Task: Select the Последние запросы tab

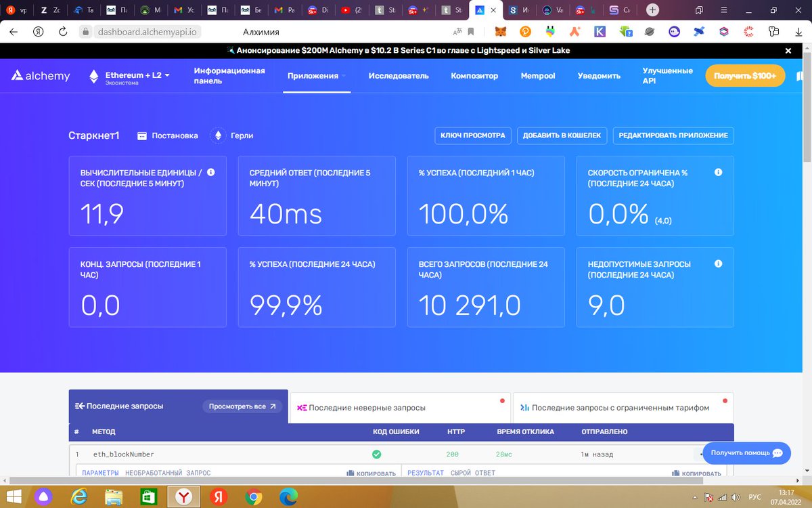Action: pos(179,406)
